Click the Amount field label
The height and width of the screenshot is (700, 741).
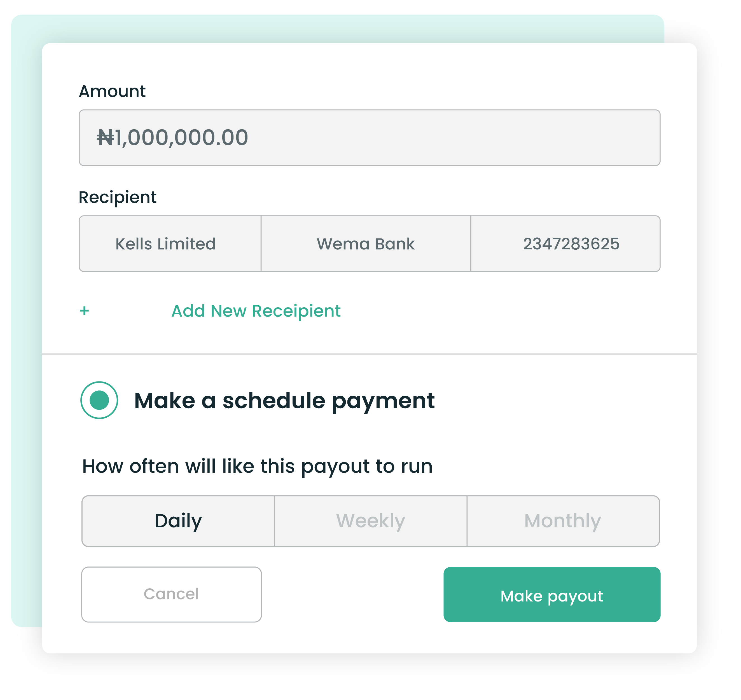coord(112,92)
